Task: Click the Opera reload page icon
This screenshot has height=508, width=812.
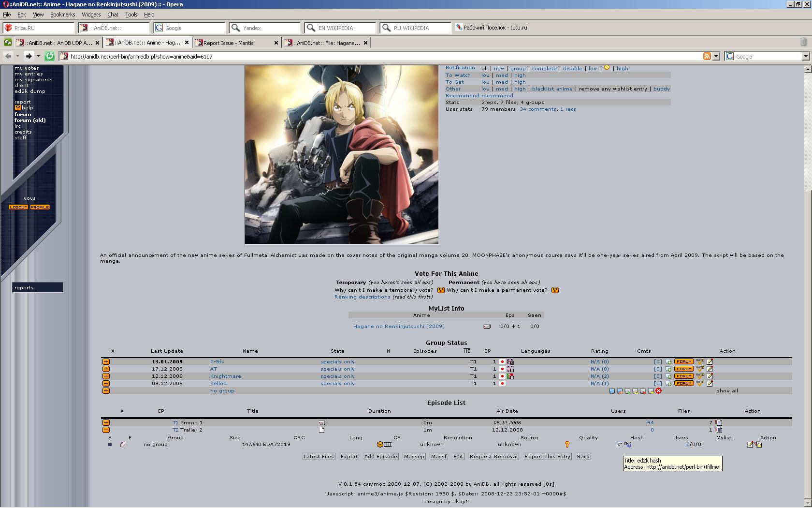Action: [x=49, y=57]
